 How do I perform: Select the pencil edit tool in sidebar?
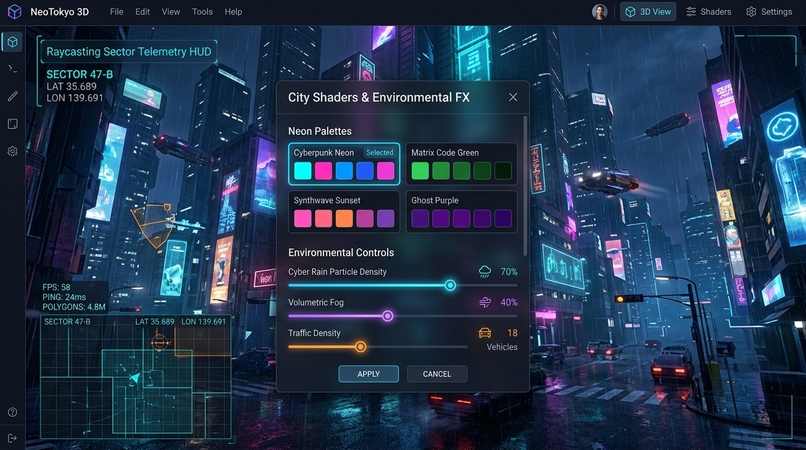click(12, 96)
